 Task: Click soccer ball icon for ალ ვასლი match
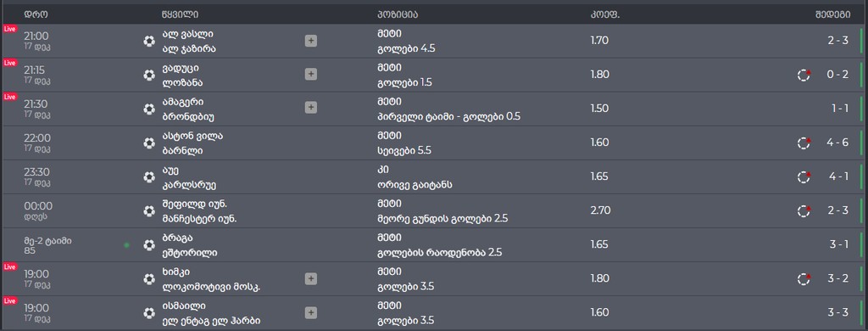coord(149,41)
